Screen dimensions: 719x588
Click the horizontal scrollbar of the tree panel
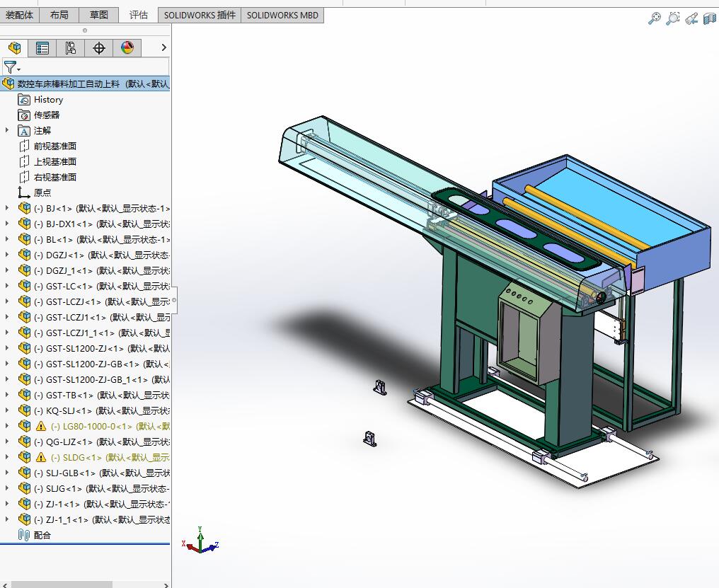[x=62, y=584]
